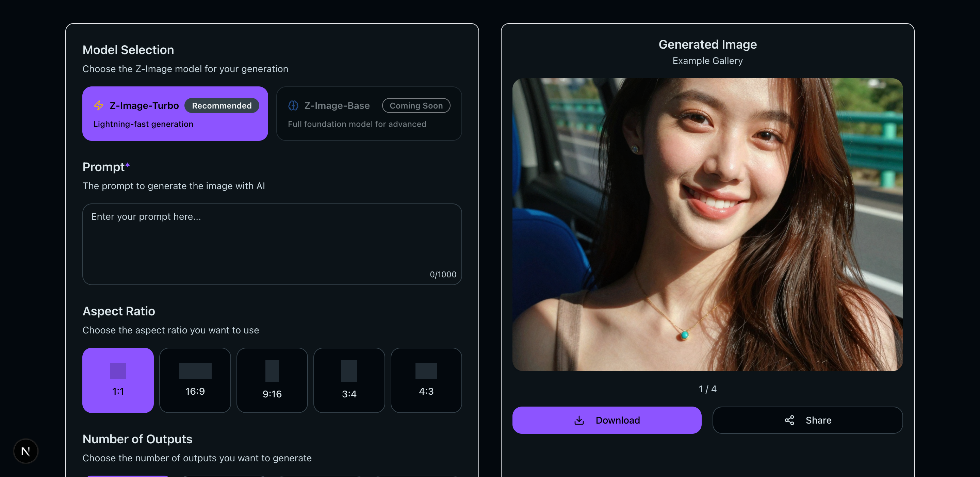
Task: Click into the prompt text area
Action: pyautogui.click(x=272, y=244)
